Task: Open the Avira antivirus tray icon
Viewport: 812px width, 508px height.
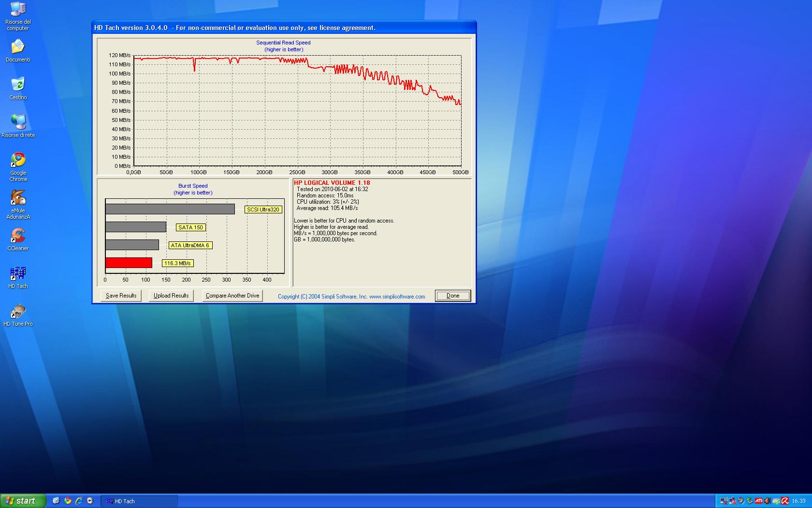Action: click(785, 501)
